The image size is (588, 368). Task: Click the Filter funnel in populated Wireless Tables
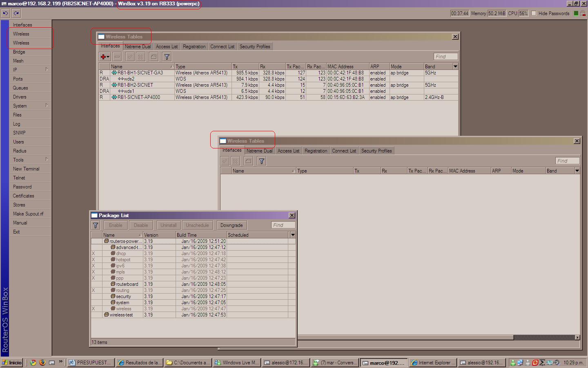[x=167, y=57]
